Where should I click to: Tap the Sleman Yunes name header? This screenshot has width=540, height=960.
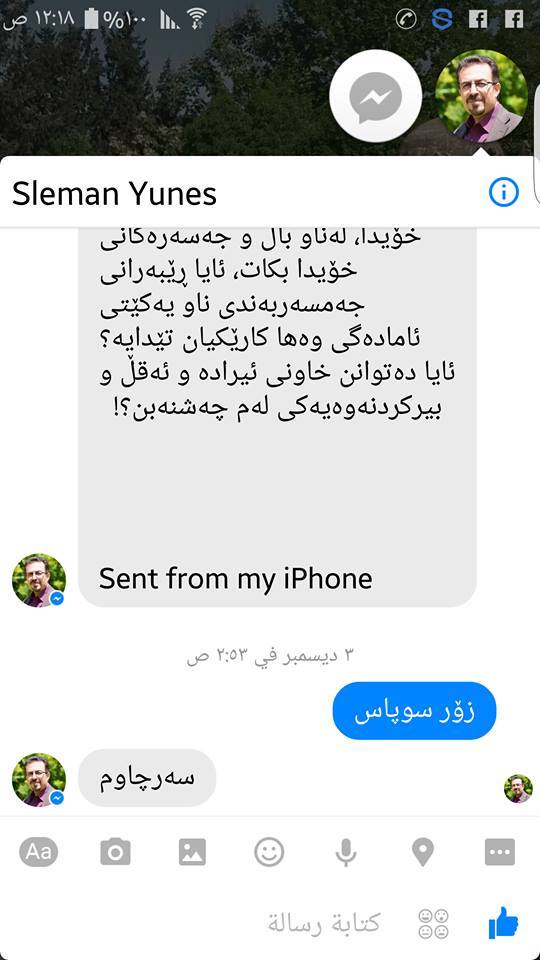coord(114,193)
